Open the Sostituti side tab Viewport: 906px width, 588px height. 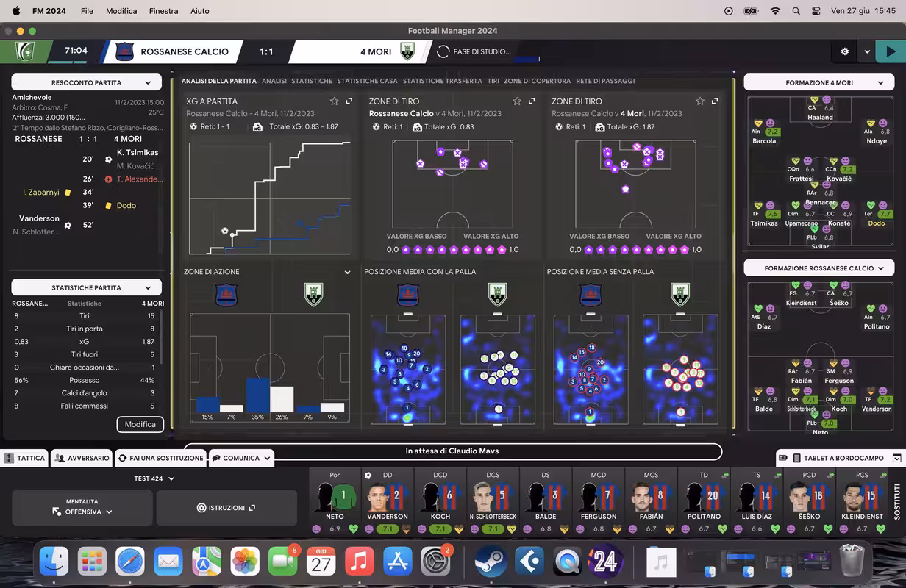pos(896,502)
